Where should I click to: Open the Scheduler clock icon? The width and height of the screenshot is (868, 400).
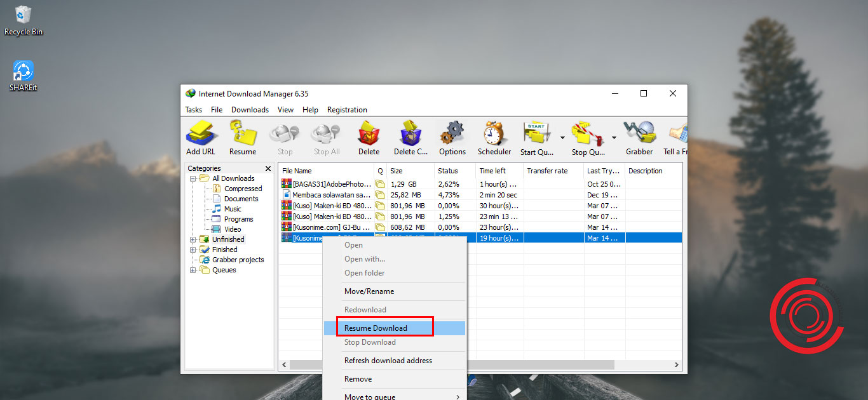[x=494, y=138]
